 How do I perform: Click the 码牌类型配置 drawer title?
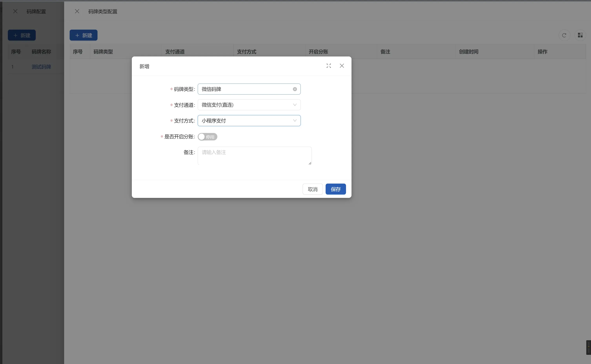tap(103, 12)
